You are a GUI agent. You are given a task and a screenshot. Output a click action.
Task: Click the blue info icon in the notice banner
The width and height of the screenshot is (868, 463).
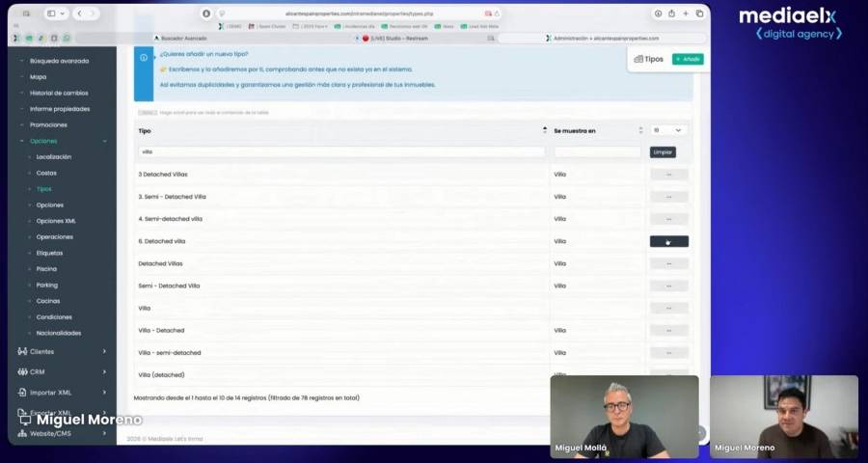pyautogui.click(x=144, y=58)
